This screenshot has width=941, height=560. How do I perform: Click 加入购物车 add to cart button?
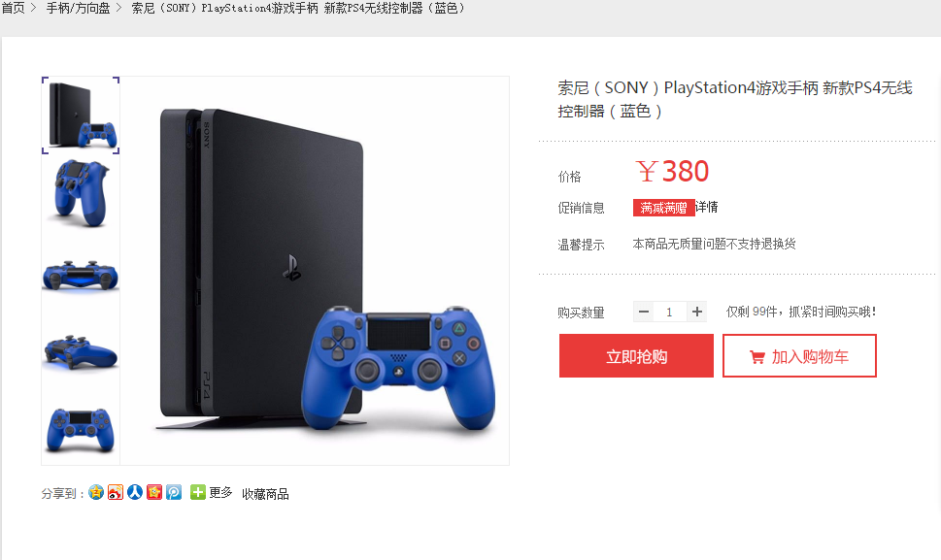point(799,356)
